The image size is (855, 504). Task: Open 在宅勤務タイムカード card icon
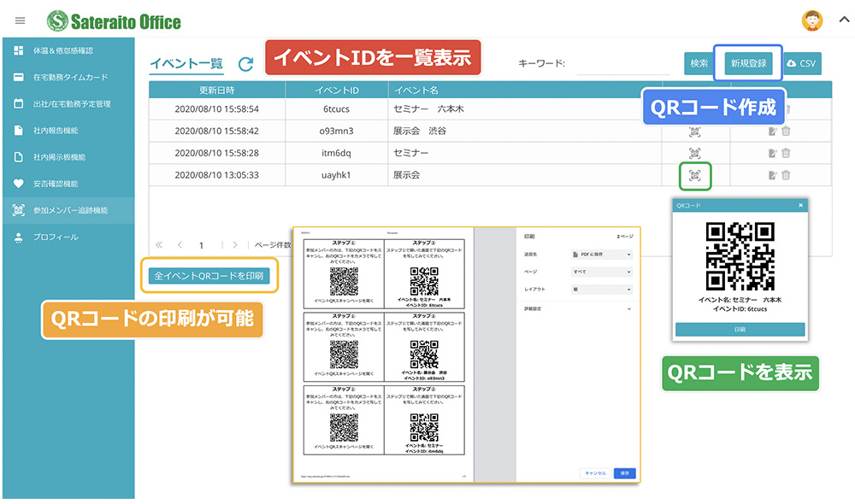click(19, 78)
